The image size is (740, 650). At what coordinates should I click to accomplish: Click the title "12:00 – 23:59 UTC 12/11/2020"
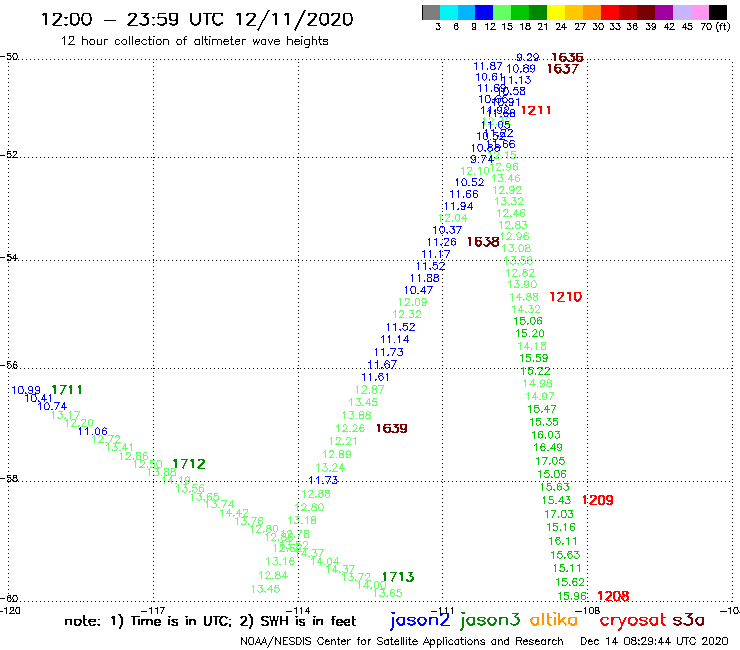pos(197,19)
